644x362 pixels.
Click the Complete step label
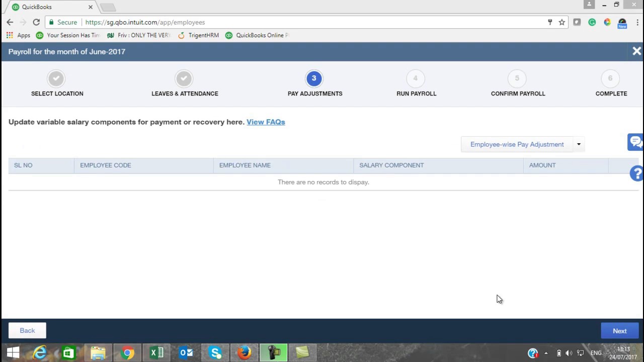point(611,94)
